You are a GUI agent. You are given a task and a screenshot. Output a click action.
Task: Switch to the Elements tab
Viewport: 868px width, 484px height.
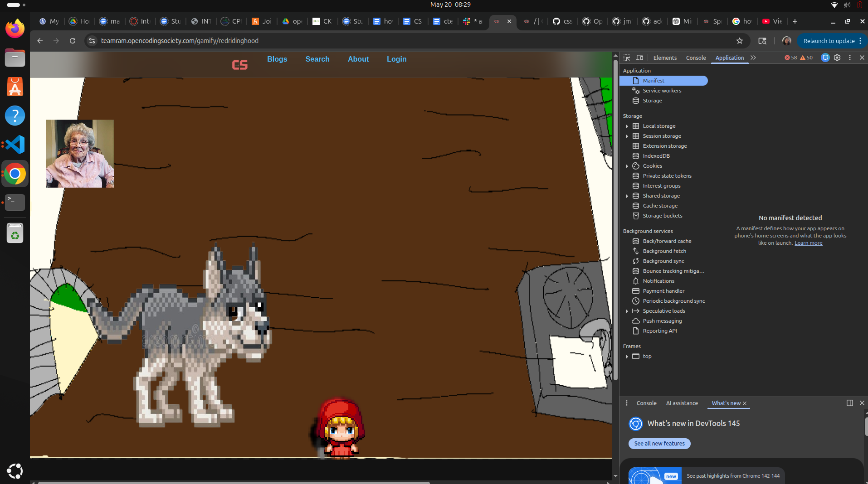(665, 58)
